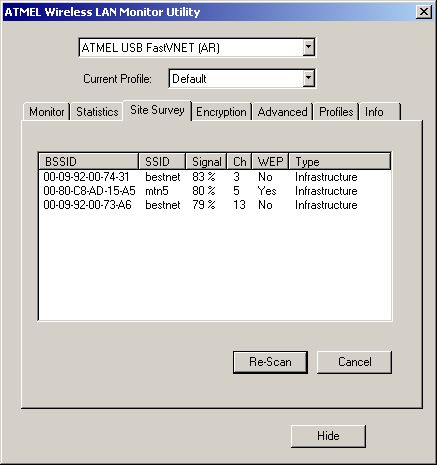This screenshot has width=437, height=465.
Task: Click the WEP column header
Action: pos(270,162)
